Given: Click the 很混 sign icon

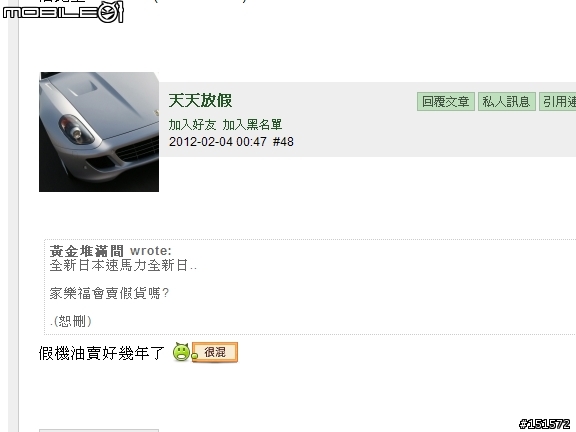Looking at the screenshot, I should click(x=215, y=352).
